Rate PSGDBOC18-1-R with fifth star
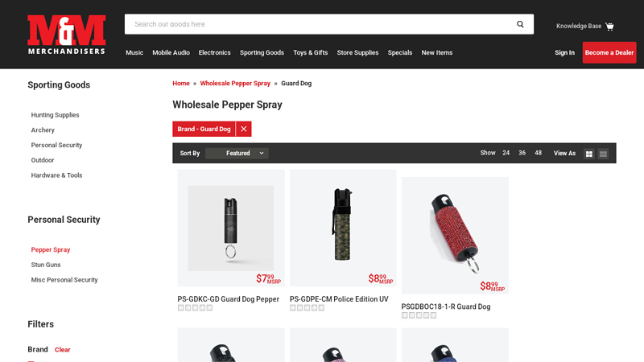The image size is (644, 362). pyautogui.click(x=433, y=315)
